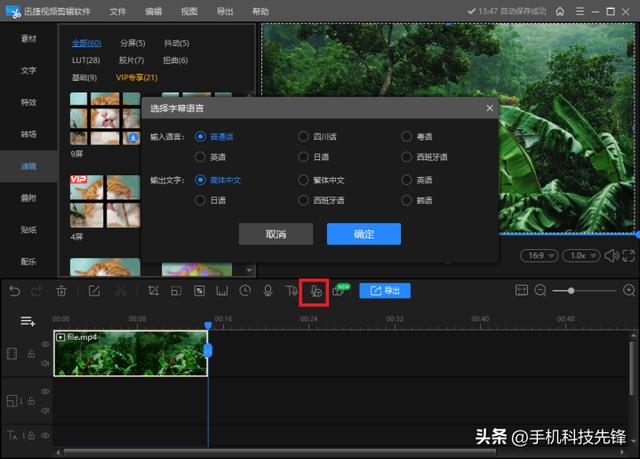
Task: Select 繁体中文 as output text
Action: click(304, 180)
